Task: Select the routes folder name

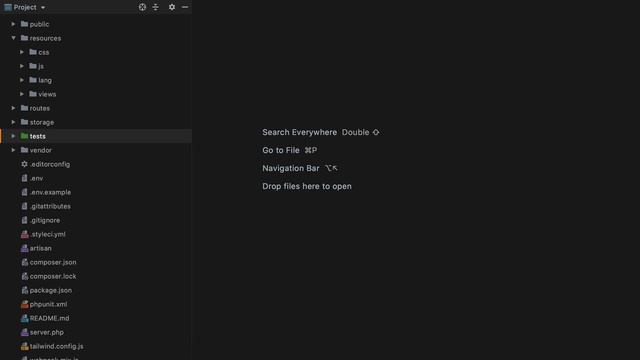Action: click(40, 108)
